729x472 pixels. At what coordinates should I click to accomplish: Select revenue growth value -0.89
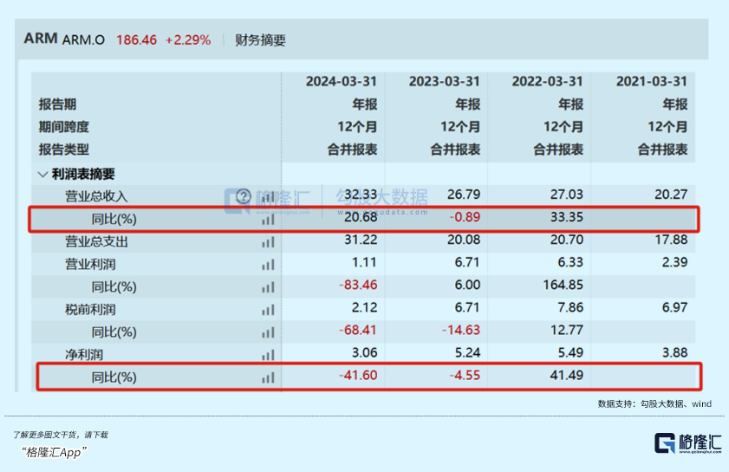[464, 217]
